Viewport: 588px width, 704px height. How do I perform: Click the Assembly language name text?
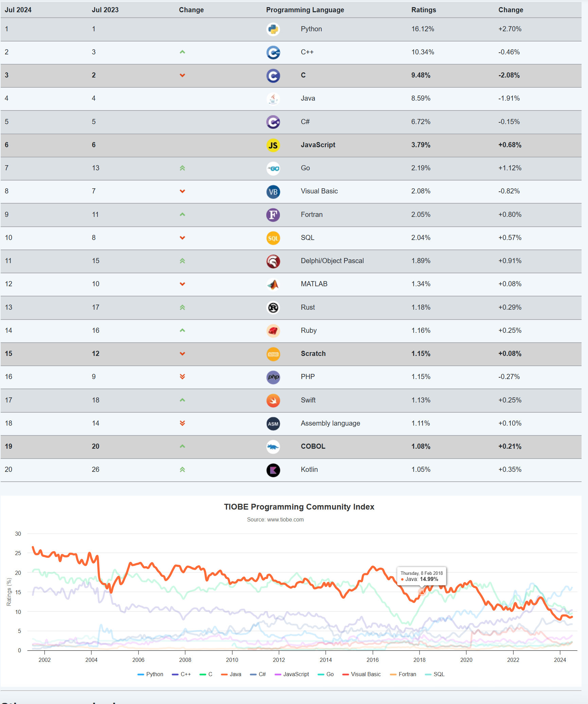330,423
